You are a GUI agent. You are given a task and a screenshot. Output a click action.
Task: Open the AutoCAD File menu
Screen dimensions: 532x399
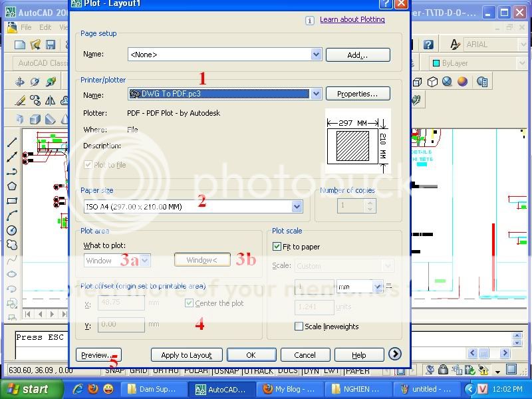tap(26, 27)
